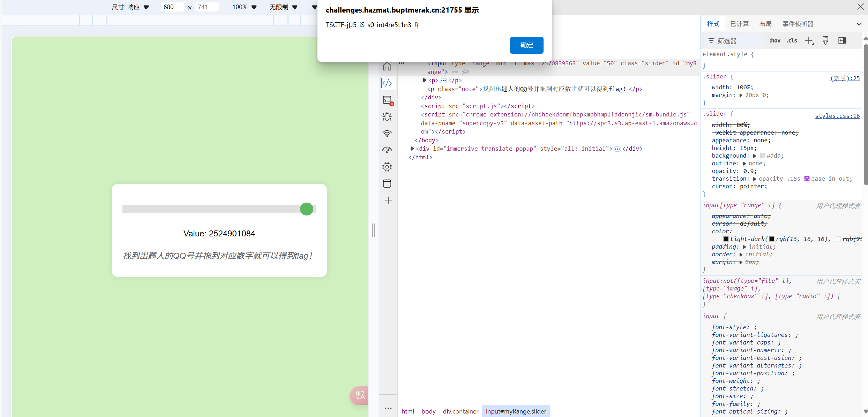Image resolution: width=868 pixels, height=417 pixels.
Task: Select the Elements panel icon
Action: [x=387, y=83]
